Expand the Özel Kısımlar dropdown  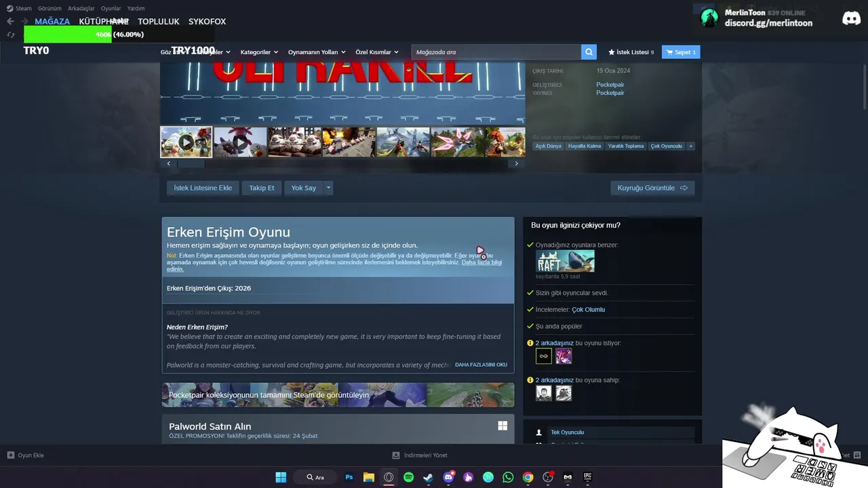point(377,52)
